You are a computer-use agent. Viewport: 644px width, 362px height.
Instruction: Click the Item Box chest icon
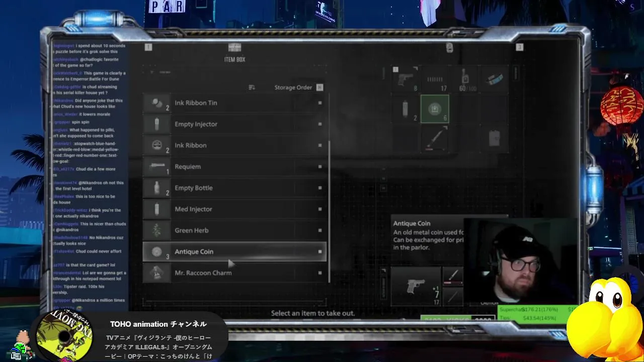pos(234,47)
